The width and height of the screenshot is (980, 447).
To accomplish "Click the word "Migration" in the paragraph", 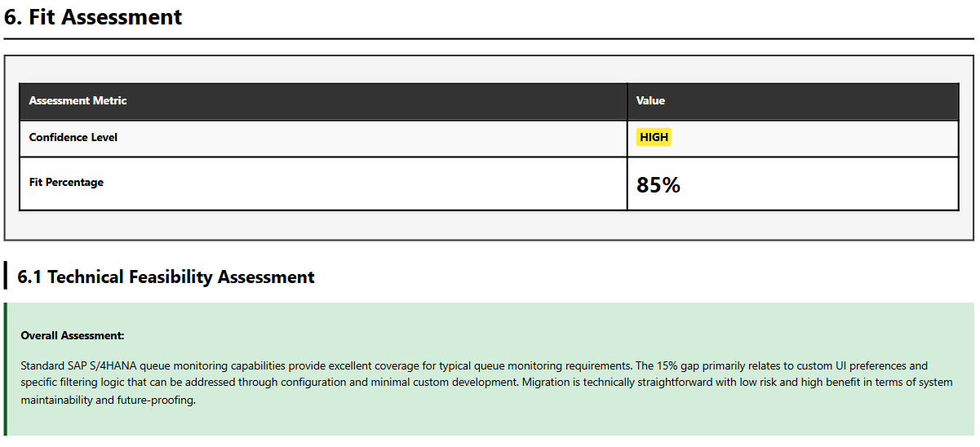I will 548,383.
